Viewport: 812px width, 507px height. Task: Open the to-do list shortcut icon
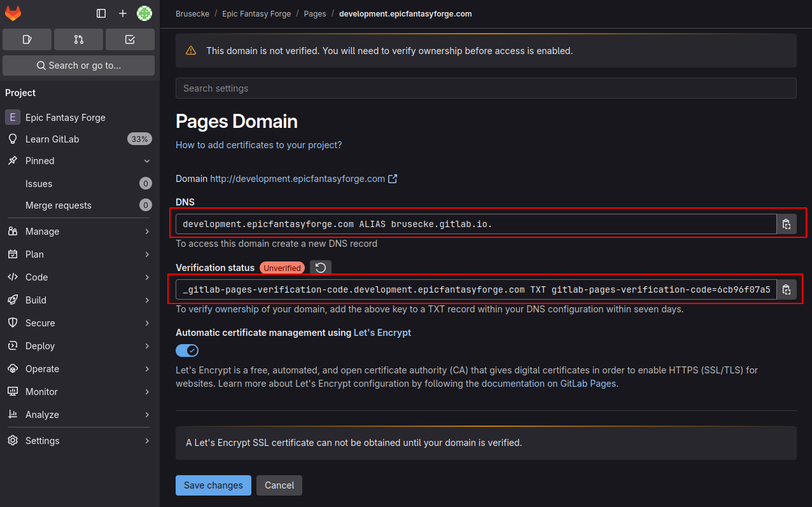pos(130,39)
